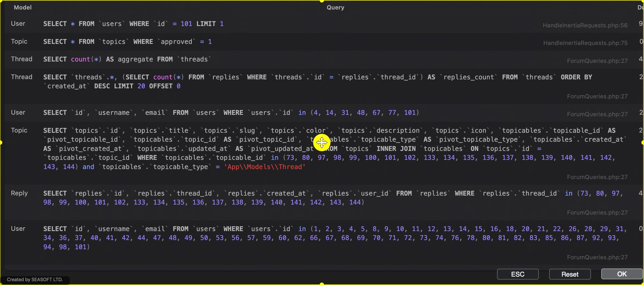Click the yellow move handle in the center
This screenshot has width=644, height=285.
click(322, 142)
